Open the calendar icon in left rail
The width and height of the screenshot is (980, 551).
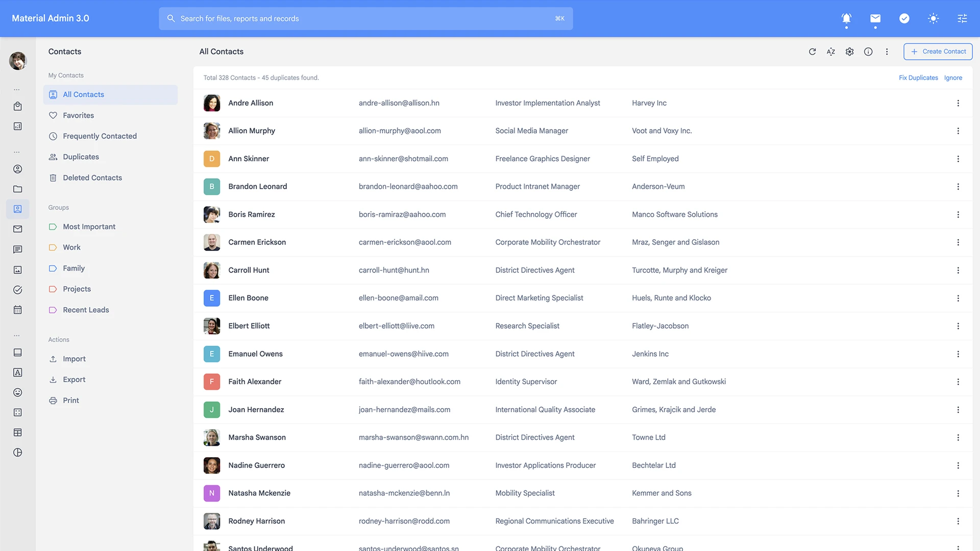click(x=17, y=310)
